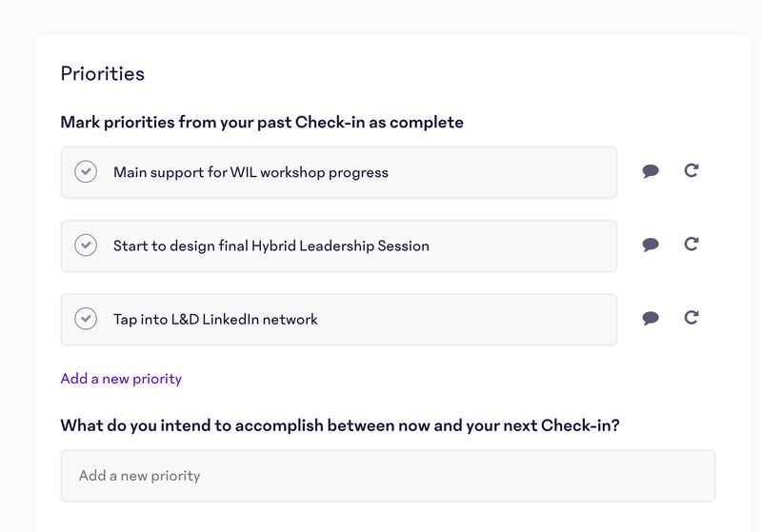Viewport: 762px width, 532px height.
Task: Carry over the L&D LinkedIn network priority
Action: pyautogui.click(x=692, y=318)
